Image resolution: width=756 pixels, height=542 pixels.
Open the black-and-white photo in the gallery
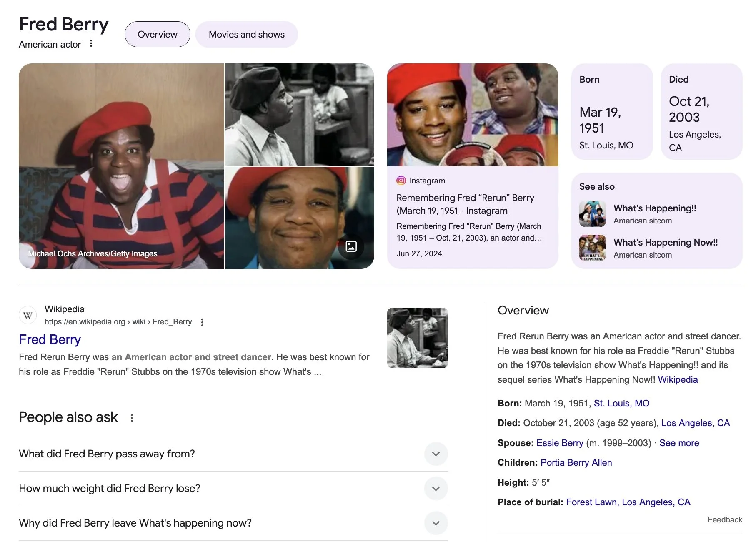click(300, 114)
